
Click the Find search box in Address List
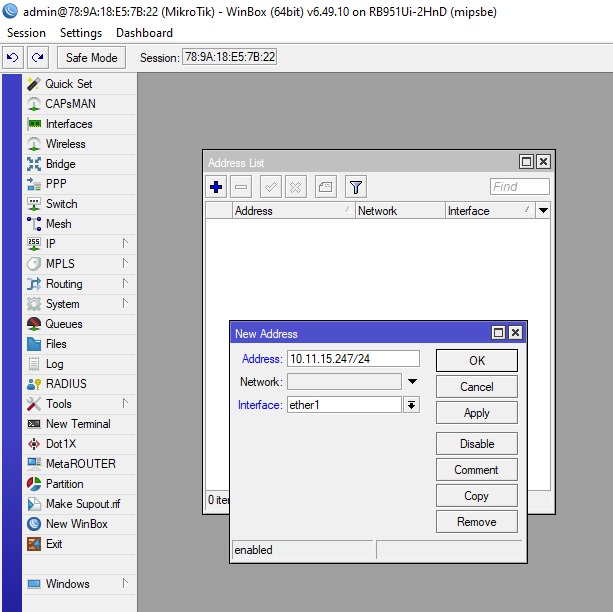(x=520, y=187)
